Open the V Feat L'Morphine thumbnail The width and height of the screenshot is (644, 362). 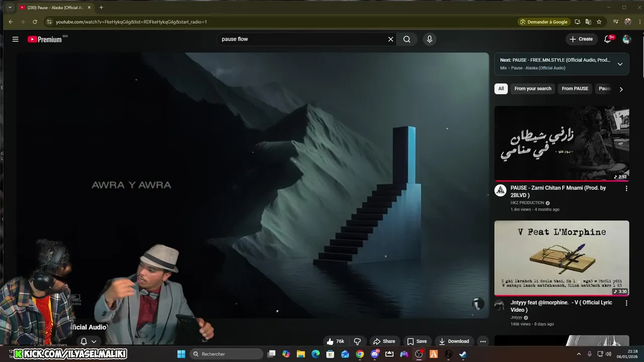(561, 258)
